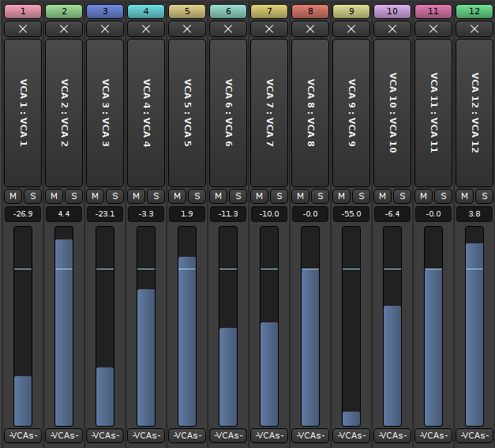Mute VCA 9 with its M button

click(341, 196)
